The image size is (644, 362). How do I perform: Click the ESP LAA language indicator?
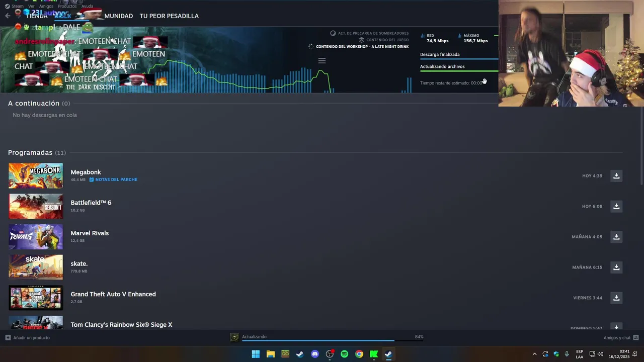[580, 354]
